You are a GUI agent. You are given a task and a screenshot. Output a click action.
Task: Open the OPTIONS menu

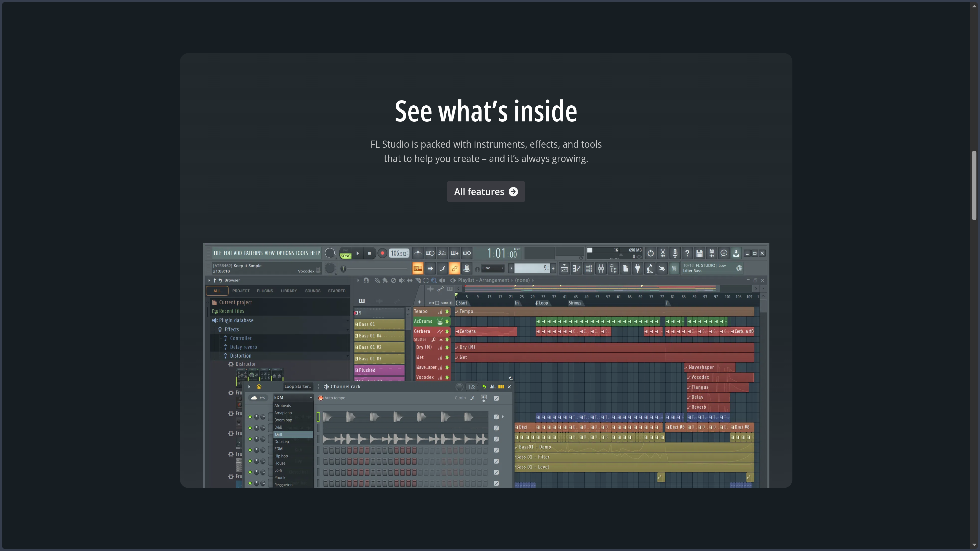(285, 253)
